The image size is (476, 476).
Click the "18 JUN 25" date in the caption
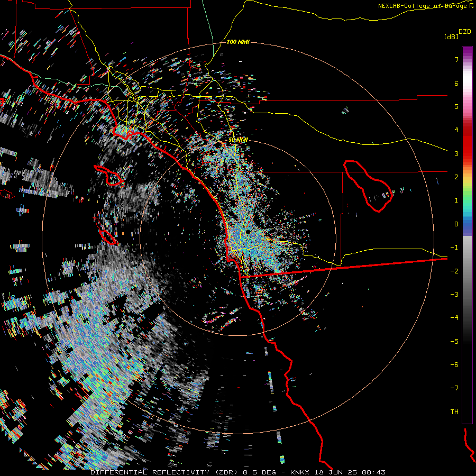(335, 472)
